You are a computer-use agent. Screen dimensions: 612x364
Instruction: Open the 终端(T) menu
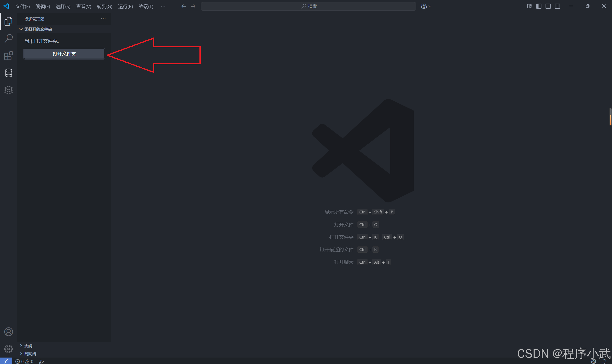[146, 6]
